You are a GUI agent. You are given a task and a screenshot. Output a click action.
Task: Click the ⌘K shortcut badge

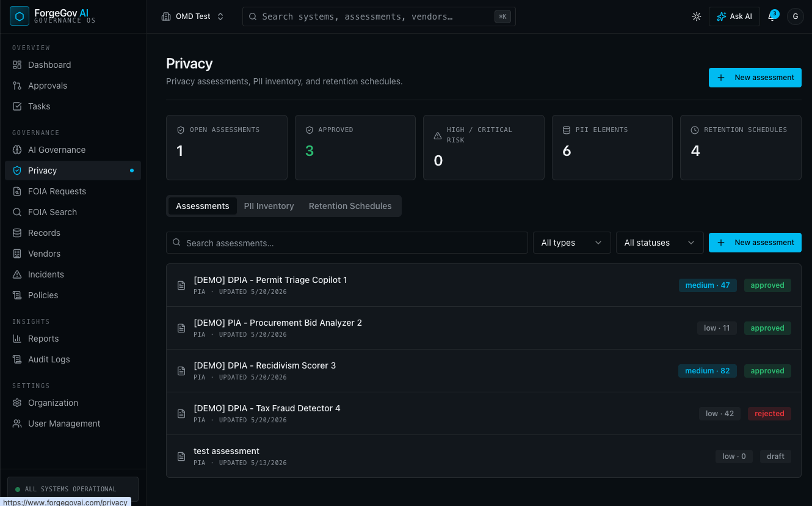click(x=502, y=16)
